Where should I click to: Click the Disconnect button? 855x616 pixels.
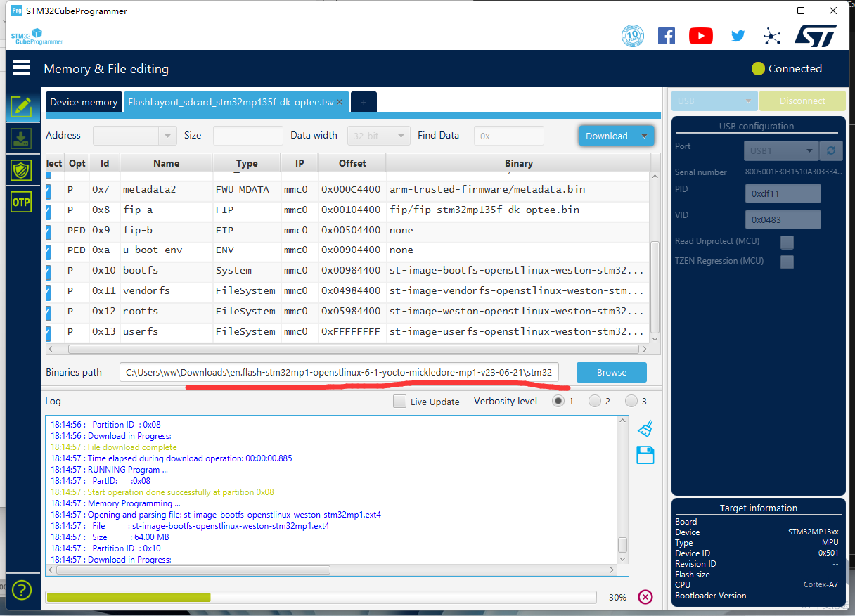point(802,101)
